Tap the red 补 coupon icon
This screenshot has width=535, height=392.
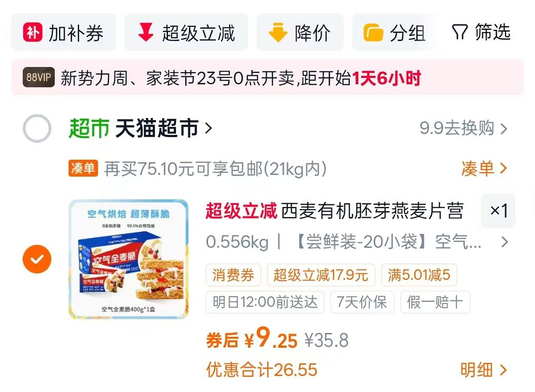tap(33, 33)
